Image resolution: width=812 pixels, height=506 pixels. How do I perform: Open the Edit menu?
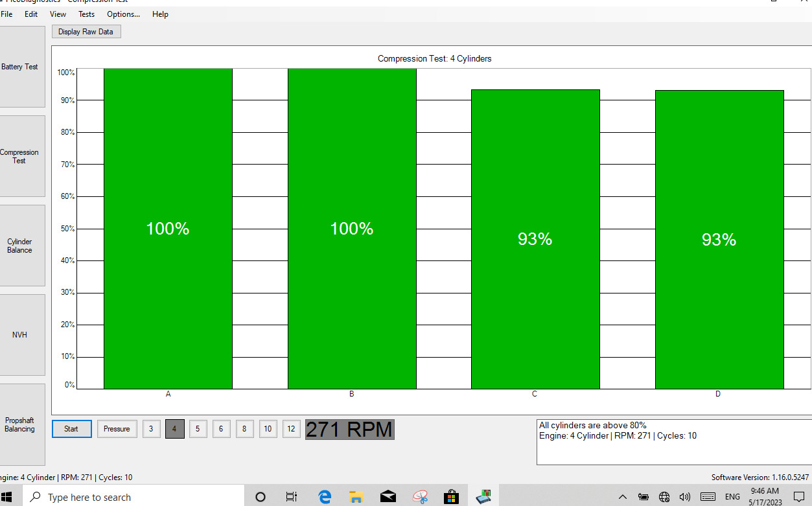tap(31, 14)
